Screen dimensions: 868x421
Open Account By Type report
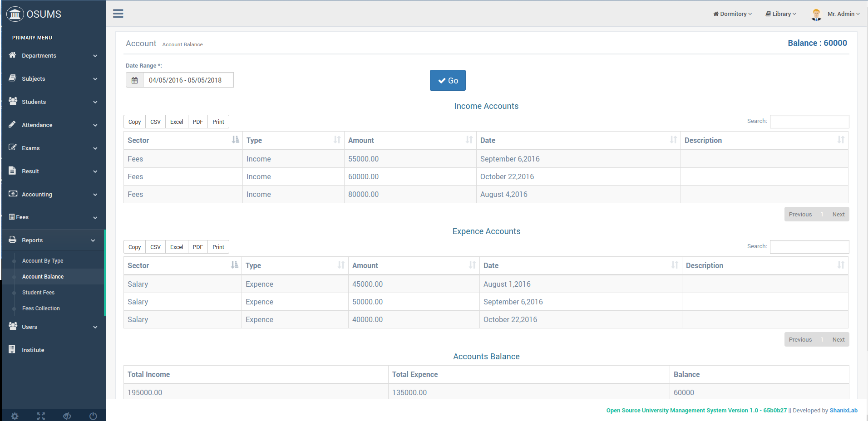(43, 261)
